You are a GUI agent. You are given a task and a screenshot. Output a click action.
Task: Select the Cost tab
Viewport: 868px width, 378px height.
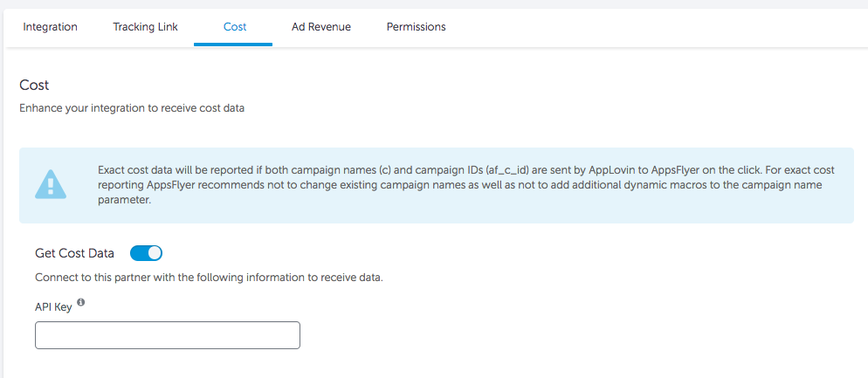(x=235, y=26)
